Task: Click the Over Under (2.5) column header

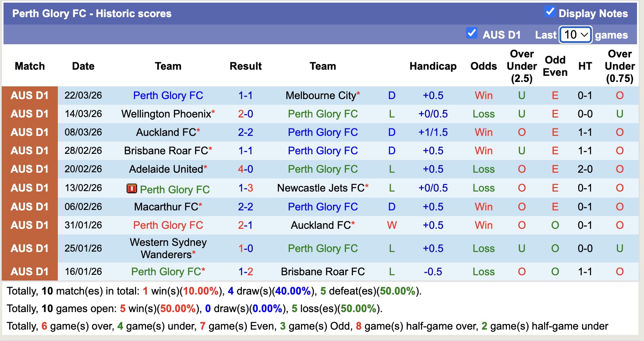Action: [522, 66]
